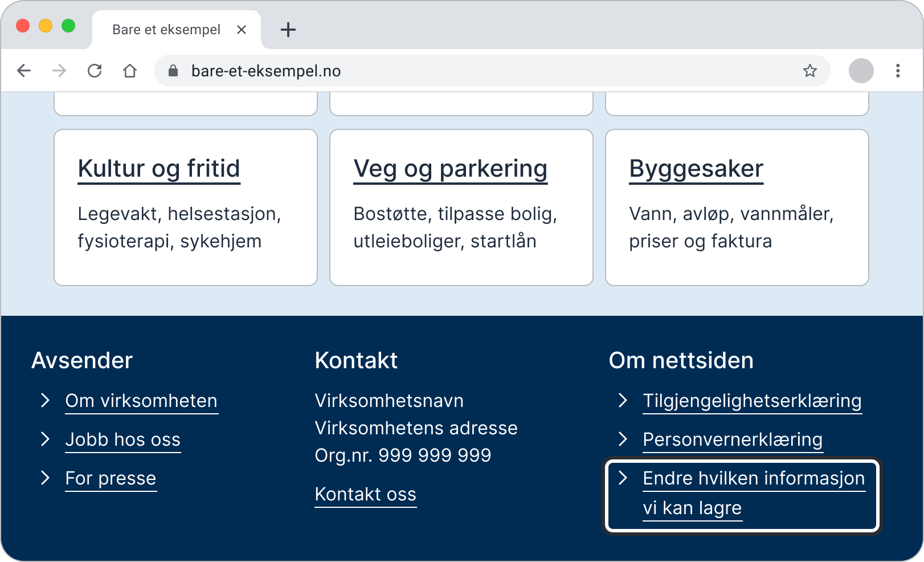Close the window with the red button
924x562 pixels.
(23, 26)
